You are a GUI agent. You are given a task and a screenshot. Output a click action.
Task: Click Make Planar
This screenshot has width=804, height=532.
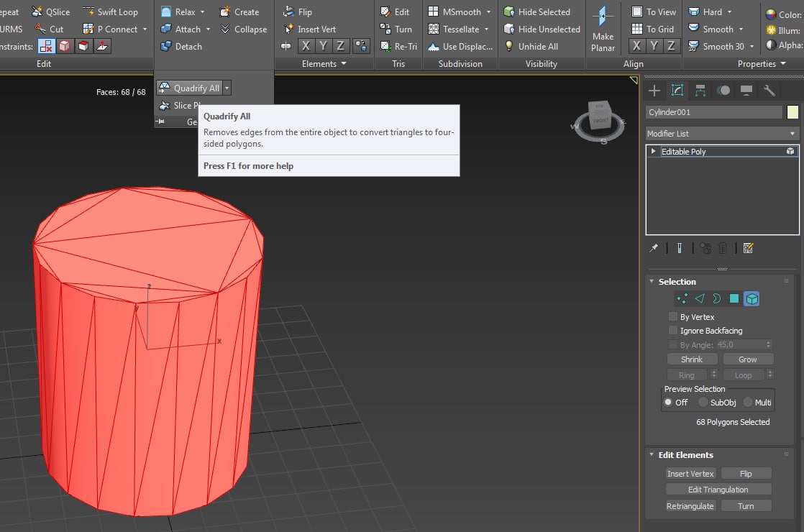(x=603, y=29)
